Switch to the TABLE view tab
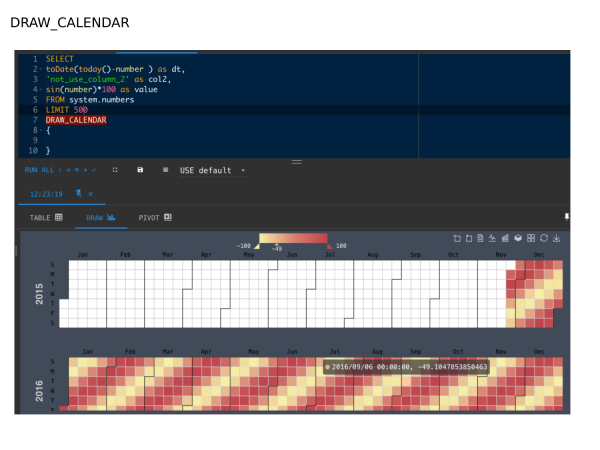 coord(46,217)
